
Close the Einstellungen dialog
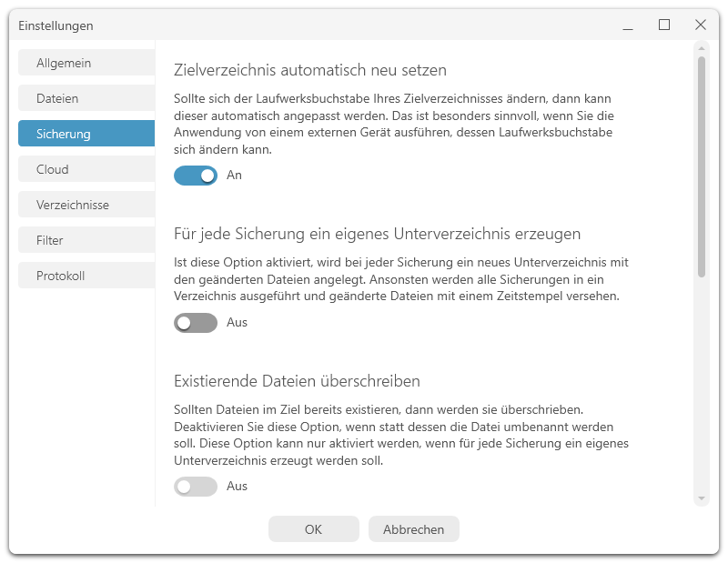[701, 25]
